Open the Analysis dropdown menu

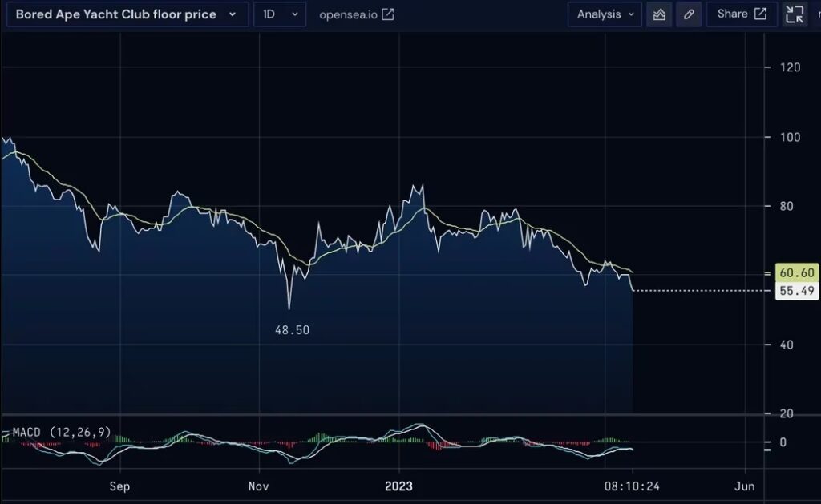point(605,14)
